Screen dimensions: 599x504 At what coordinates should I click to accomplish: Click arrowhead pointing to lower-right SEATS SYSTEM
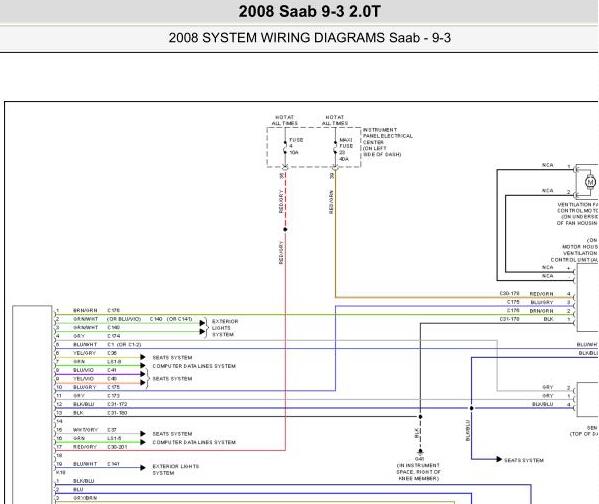pyautogui.click(x=499, y=459)
